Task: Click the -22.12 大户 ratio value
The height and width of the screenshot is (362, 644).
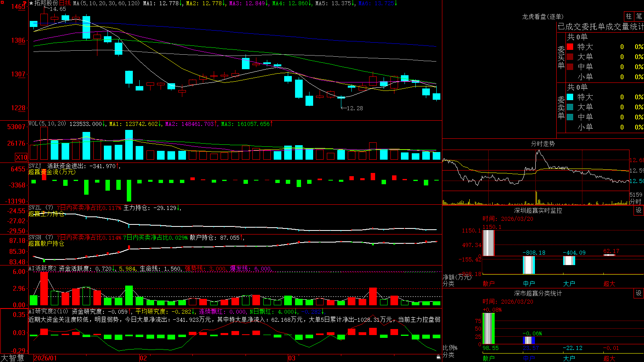Action: click(x=572, y=348)
